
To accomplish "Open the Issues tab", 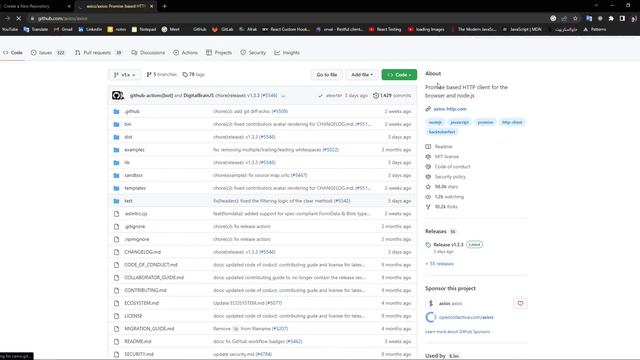I will 48,53.
